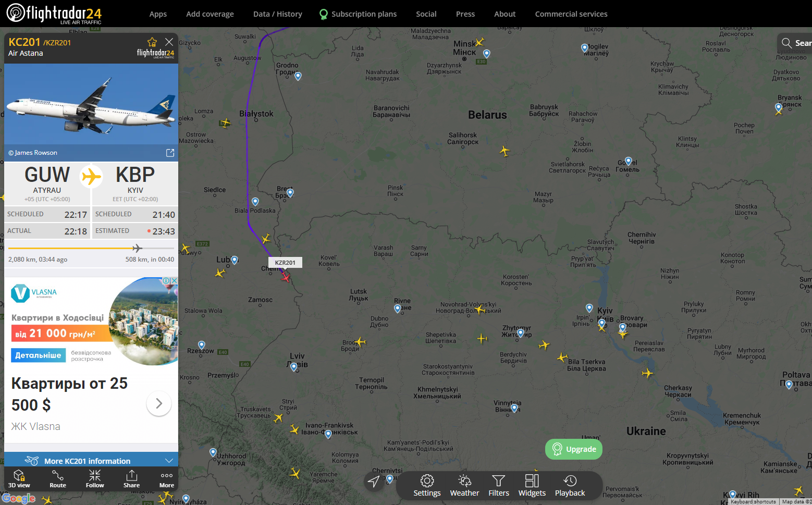Open the 3D view of the flight
Screen dimensions: 812x505
point(19,478)
